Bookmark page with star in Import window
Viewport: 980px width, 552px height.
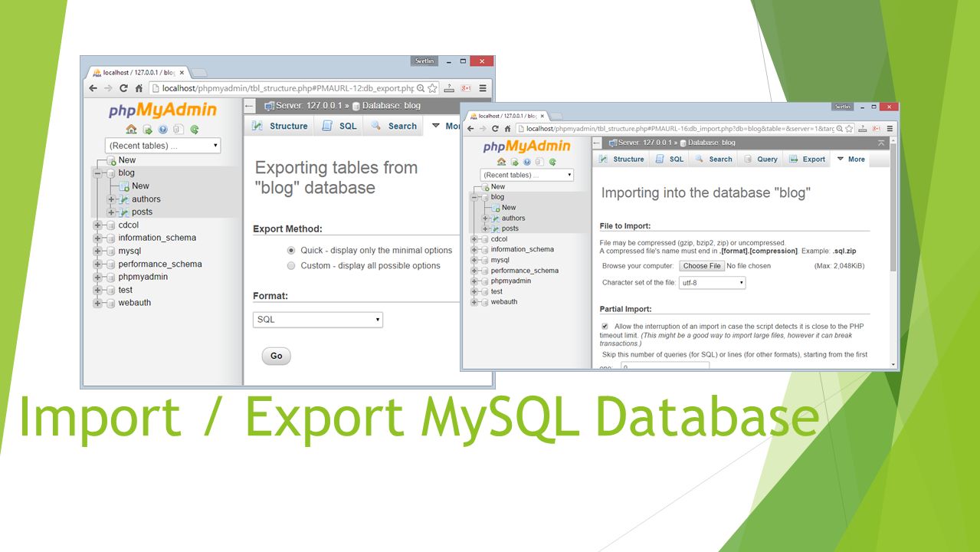coord(850,129)
